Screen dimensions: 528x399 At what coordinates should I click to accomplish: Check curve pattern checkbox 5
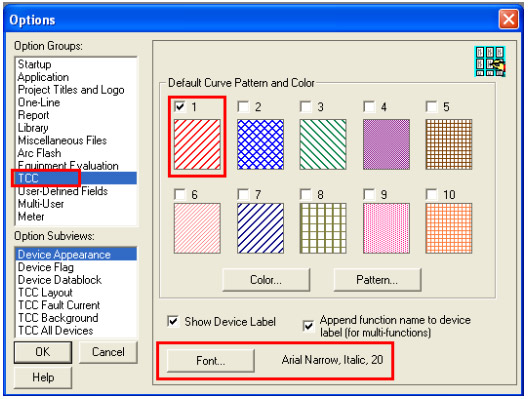click(x=431, y=107)
